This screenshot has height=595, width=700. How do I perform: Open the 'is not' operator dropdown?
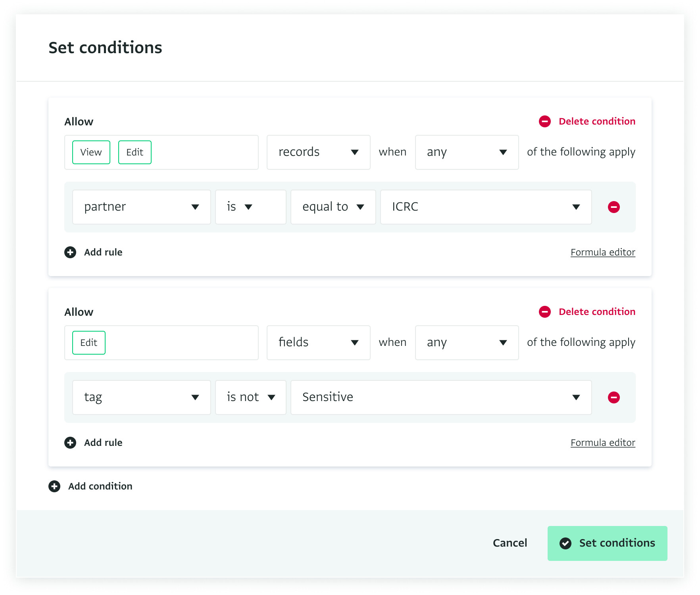point(250,397)
